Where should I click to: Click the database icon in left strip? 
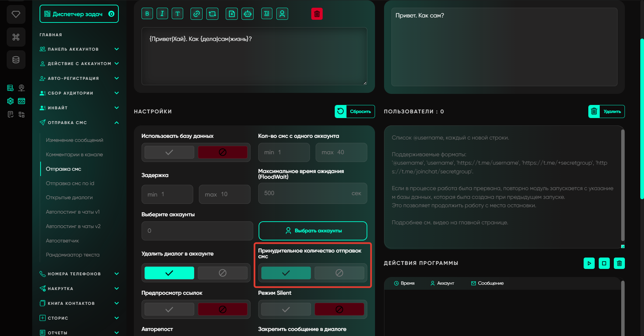click(x=16, y=60)
